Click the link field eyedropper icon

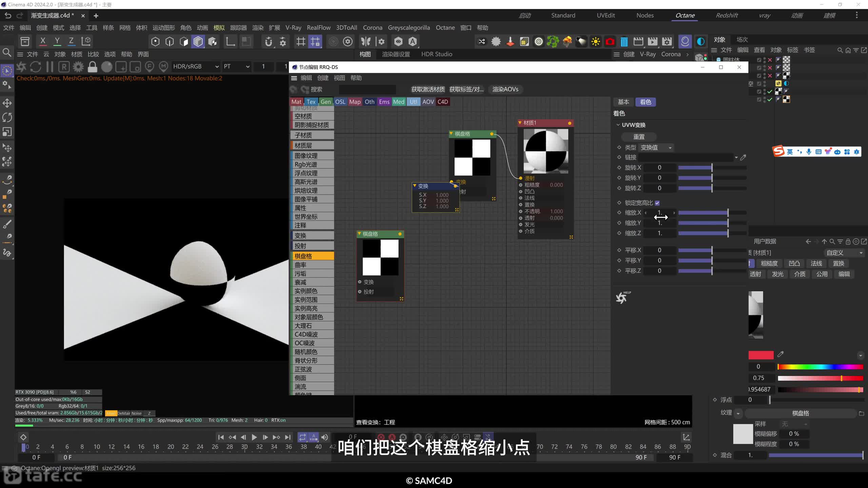pos(743,158)
